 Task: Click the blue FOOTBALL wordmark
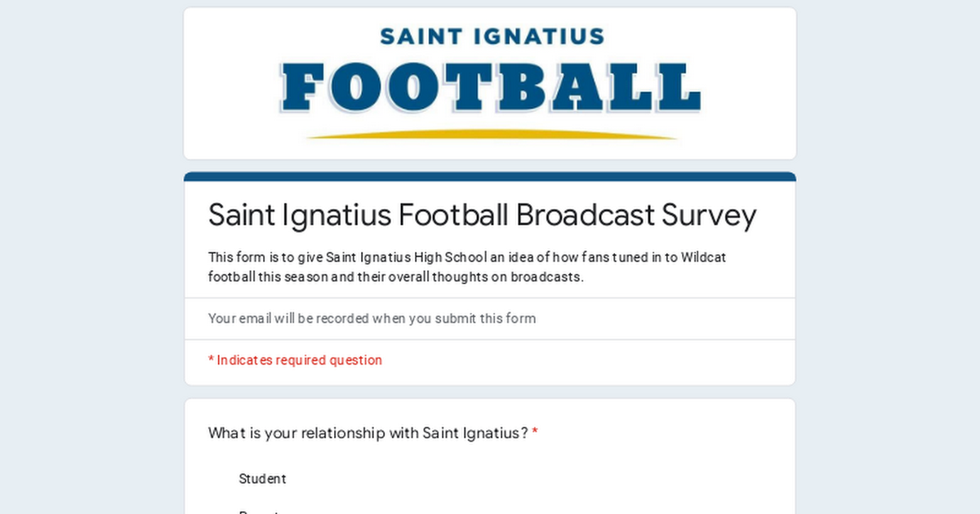[491, 88]
